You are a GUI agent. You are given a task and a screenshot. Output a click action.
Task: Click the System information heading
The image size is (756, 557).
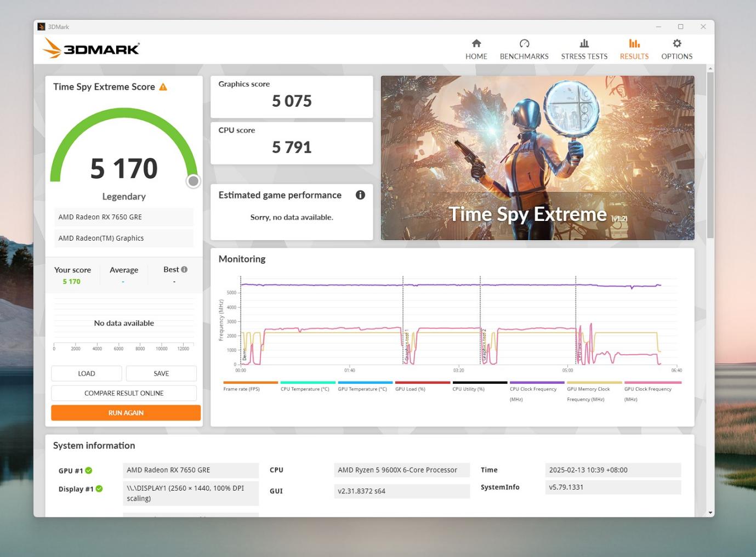(94, 445)
